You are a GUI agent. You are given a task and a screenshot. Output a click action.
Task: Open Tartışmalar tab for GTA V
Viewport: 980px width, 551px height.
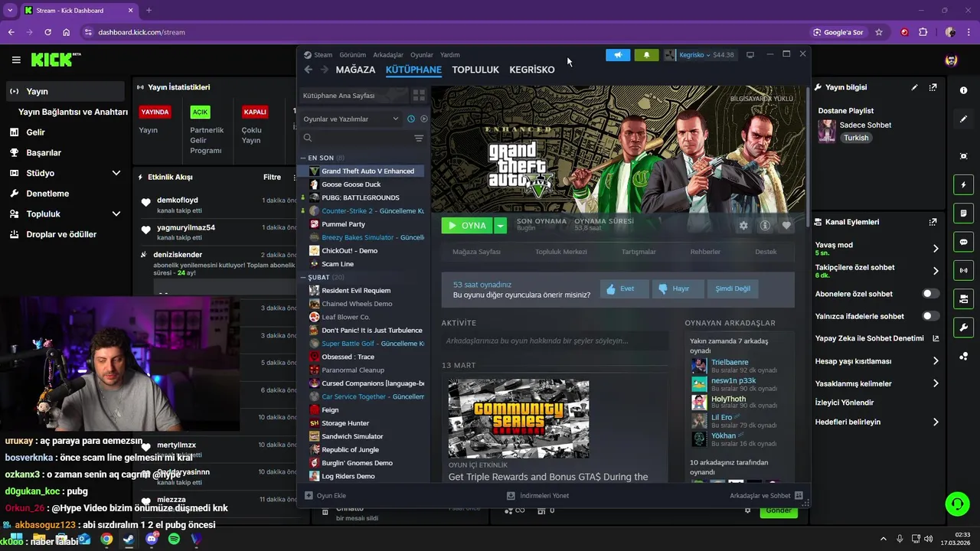tap(639, 252)
